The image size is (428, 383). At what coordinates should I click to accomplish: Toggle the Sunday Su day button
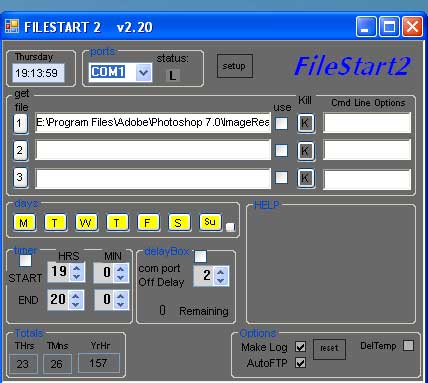point(210,222)
